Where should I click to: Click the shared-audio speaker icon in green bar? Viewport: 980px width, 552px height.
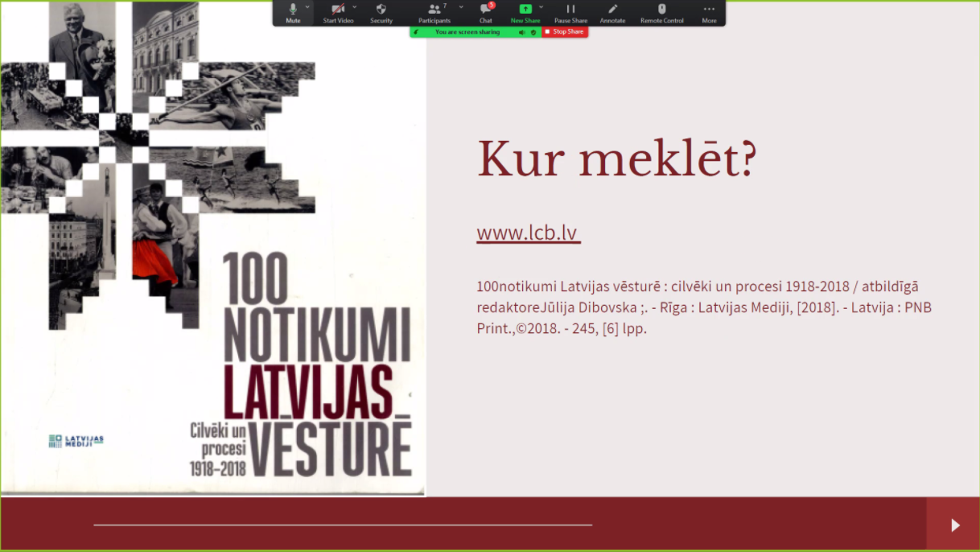click(521, 32)
